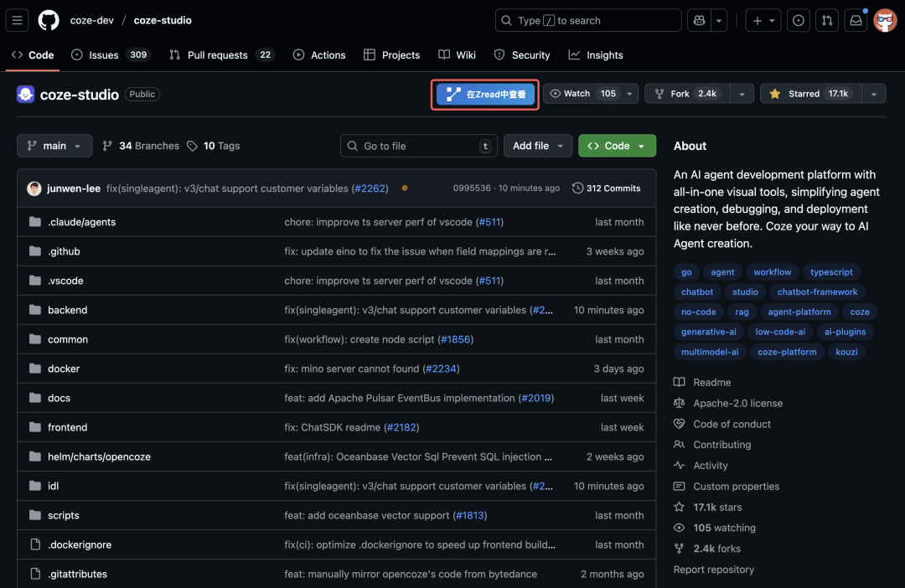This screenshot has width=905, height=588.
Task: Open pull request #2262 link
Action: click(x=370, y=188)
